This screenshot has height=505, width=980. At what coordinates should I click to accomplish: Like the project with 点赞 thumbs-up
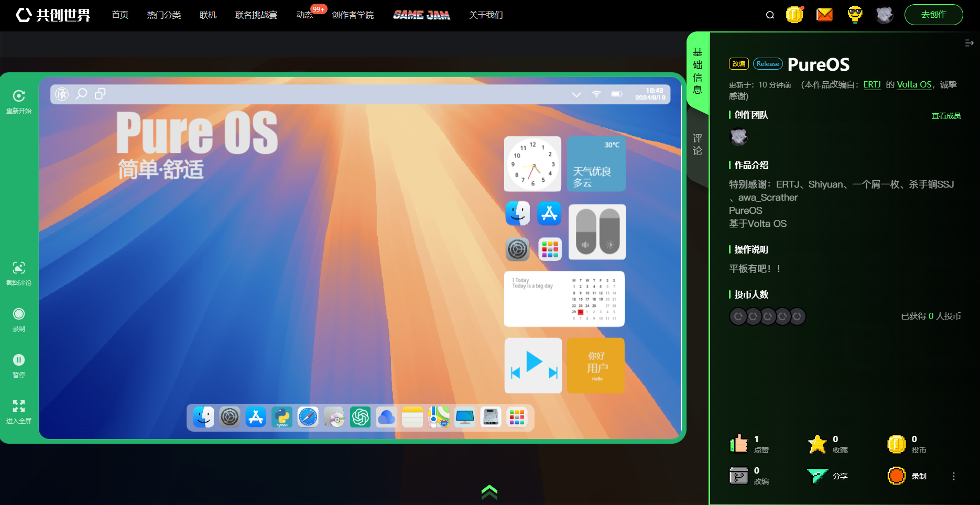click(739, 444)
